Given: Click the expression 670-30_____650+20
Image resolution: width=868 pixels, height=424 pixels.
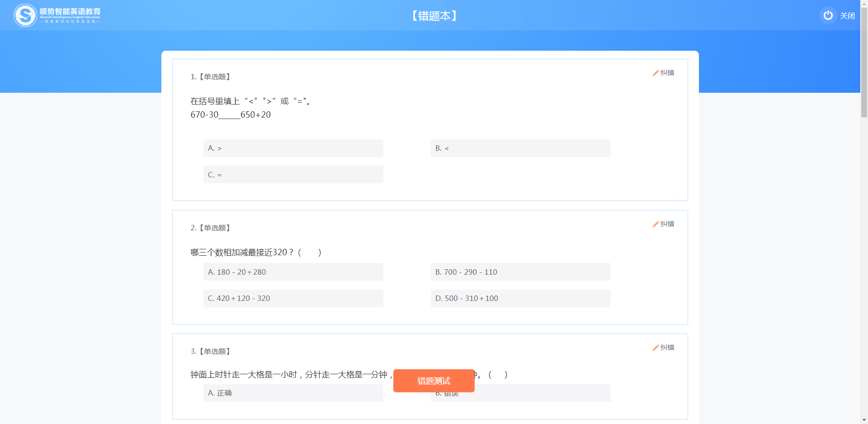Looking at the screenshot, I should pyautogui.click(x=231, y=115).
